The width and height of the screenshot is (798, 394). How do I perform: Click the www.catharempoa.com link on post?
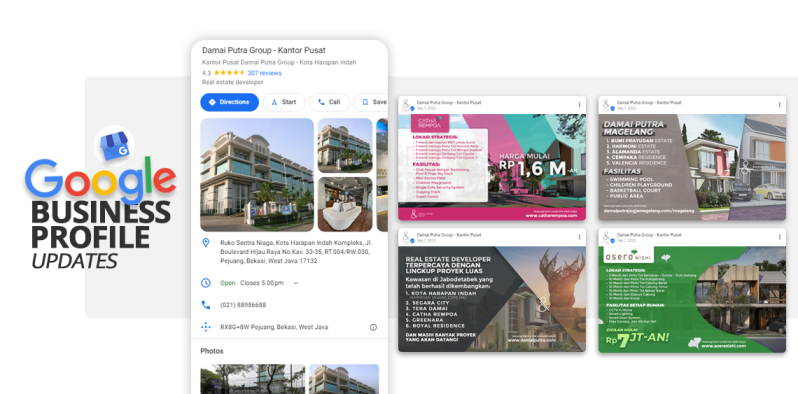point(552,215)
